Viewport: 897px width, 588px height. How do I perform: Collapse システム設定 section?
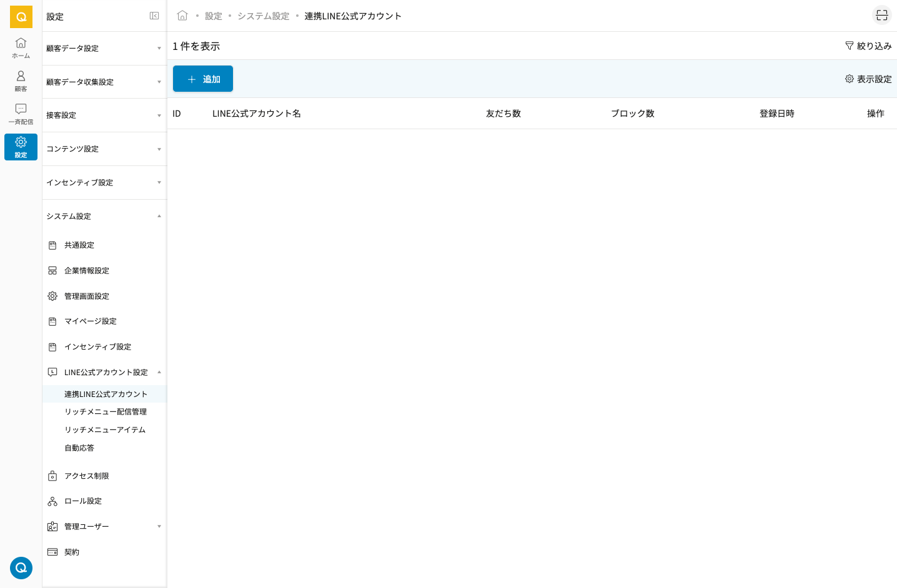104,217
